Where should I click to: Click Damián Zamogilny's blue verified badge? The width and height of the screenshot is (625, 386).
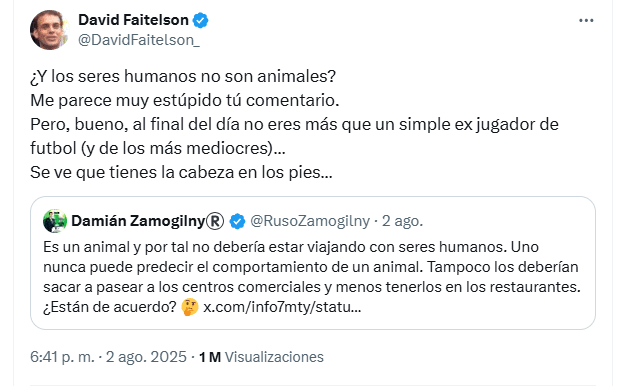click(x=238, y=221)
